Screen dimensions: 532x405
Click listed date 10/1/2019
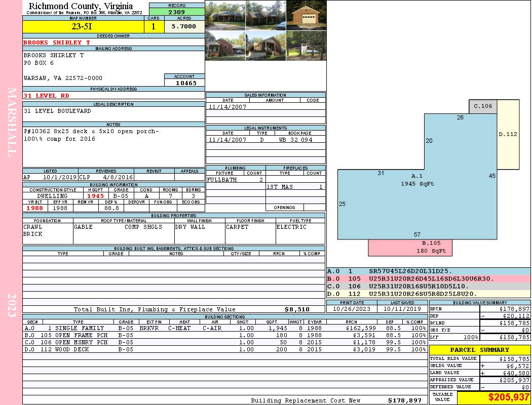click(x=59, y=177)
